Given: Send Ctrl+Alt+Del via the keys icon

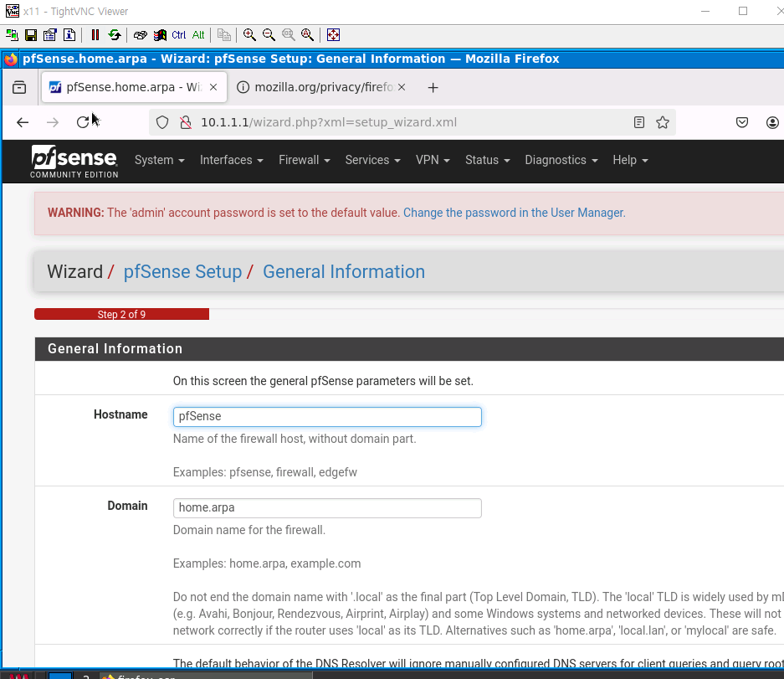Looking at the screenshot, I should tap(141, 35).
